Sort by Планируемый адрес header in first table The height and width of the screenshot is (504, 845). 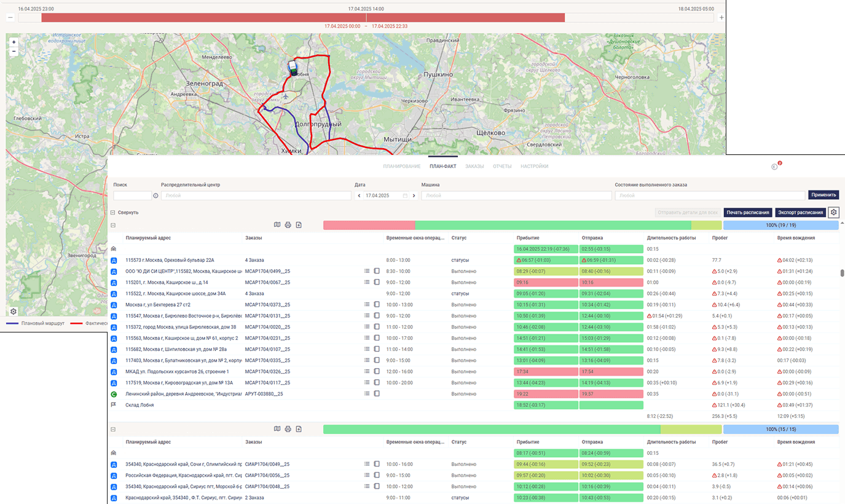click(x=148, y=238)
